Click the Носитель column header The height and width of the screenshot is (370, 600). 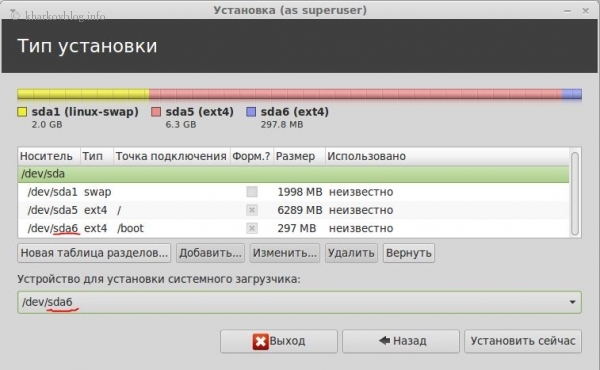[49, 156]
